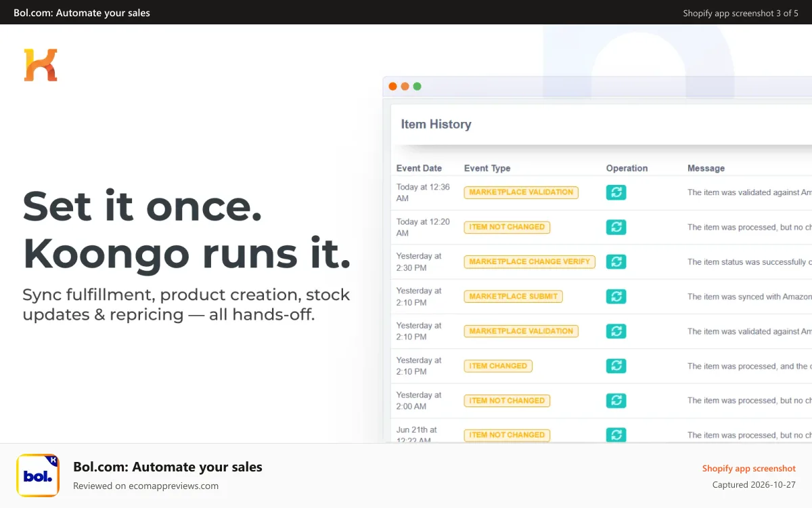Click 'Shopify app screenshot 3 of 5' text
Screen dimensions: 812x508
point(740,13)
